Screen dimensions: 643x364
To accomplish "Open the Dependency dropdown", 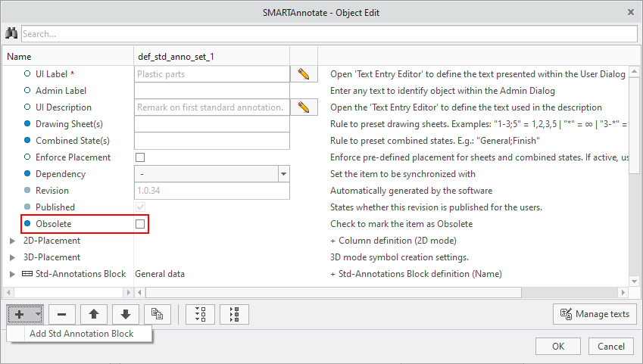I will (283, 174).
